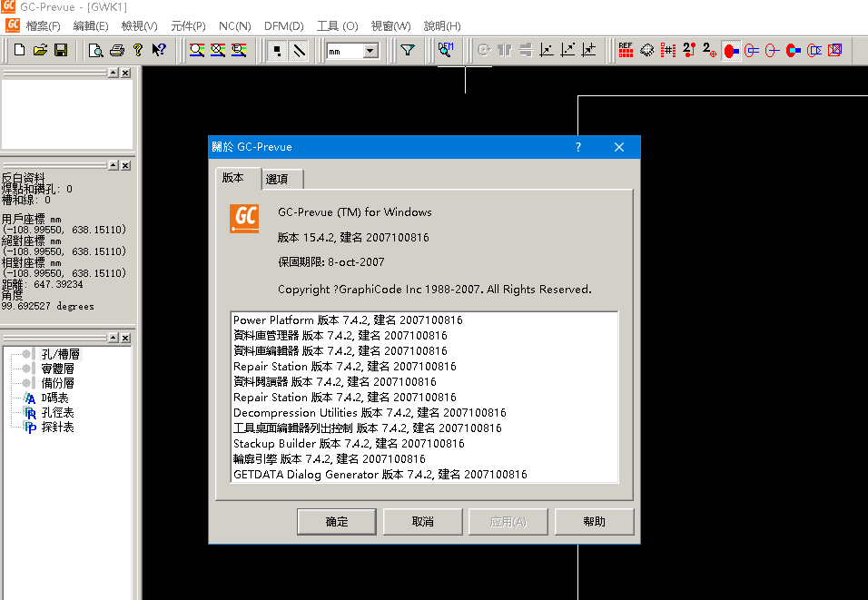Click the filter funnel icon
The width and height of the screenshot is (868, 600).
click(408, 50)
